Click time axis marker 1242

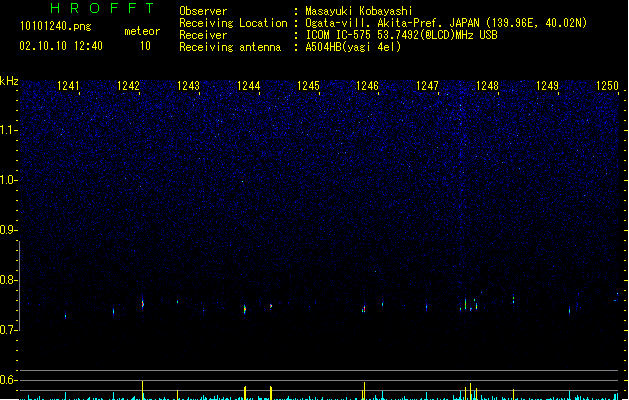point(128,86)
